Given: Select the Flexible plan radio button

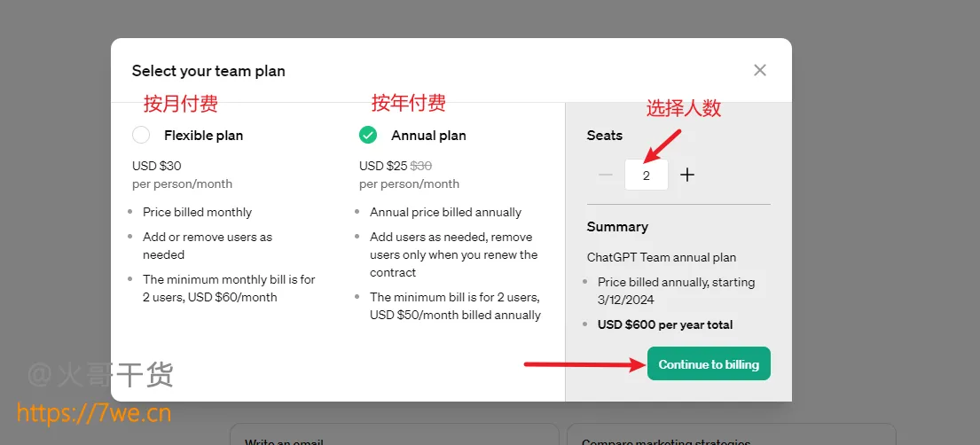Looking at the screenshot, I should click(141, 135).
